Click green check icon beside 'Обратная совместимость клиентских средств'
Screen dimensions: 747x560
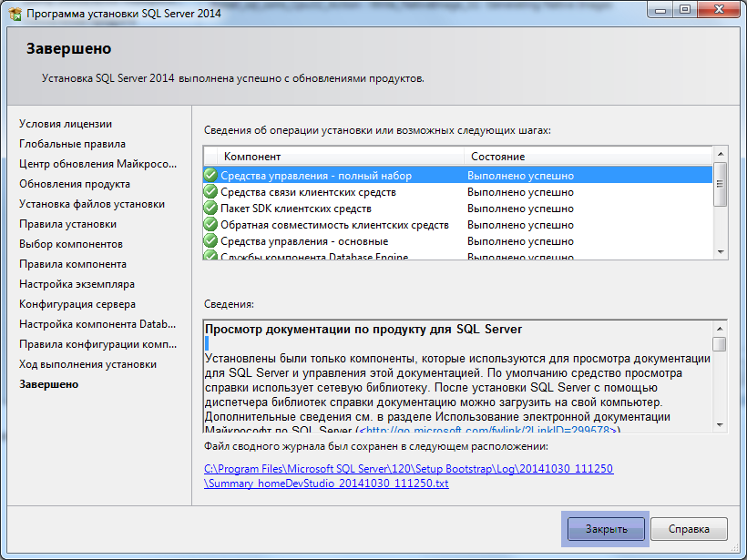coord(210,224)
